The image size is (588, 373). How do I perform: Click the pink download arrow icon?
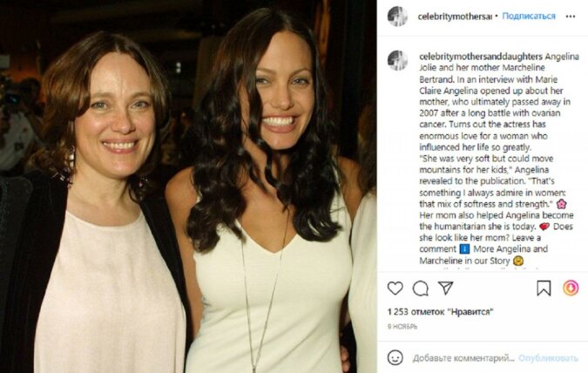point(571,288)
